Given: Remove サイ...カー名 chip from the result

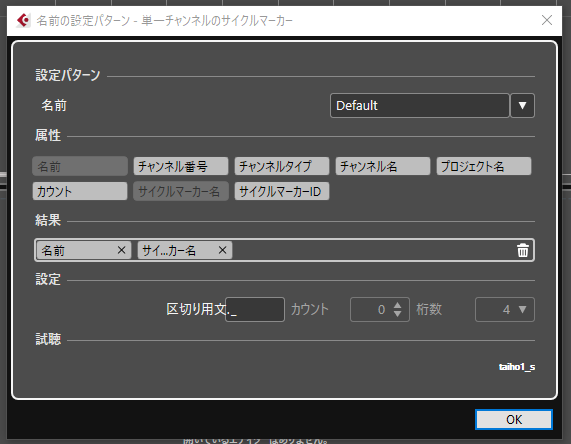Looking at the screenshot, I should [223, 250].
